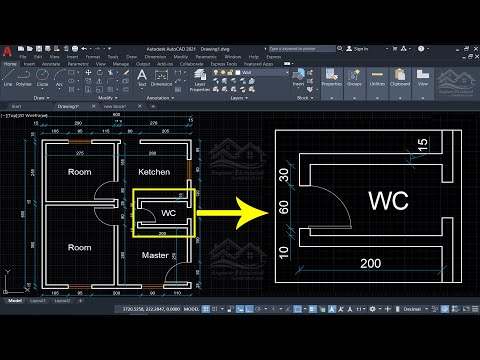Open the Layout1 tab
Screen dimensions: 480x360
click(x=37, y=301)
